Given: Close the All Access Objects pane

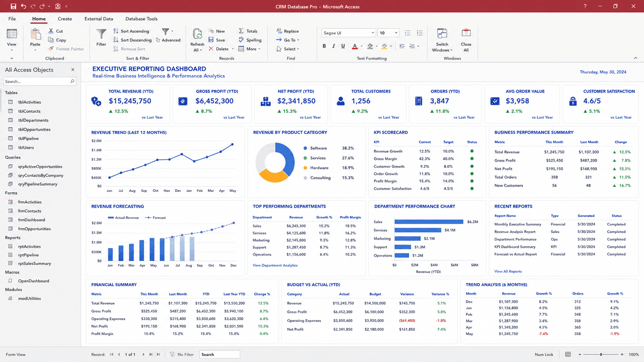Looking at the screenshot, I should pyautogui.click(x=73, y=70).
